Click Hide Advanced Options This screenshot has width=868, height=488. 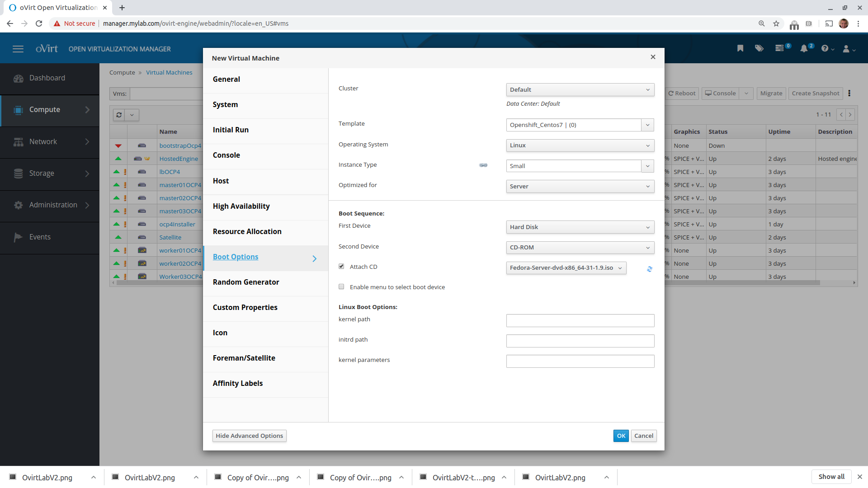coord(249,436)
